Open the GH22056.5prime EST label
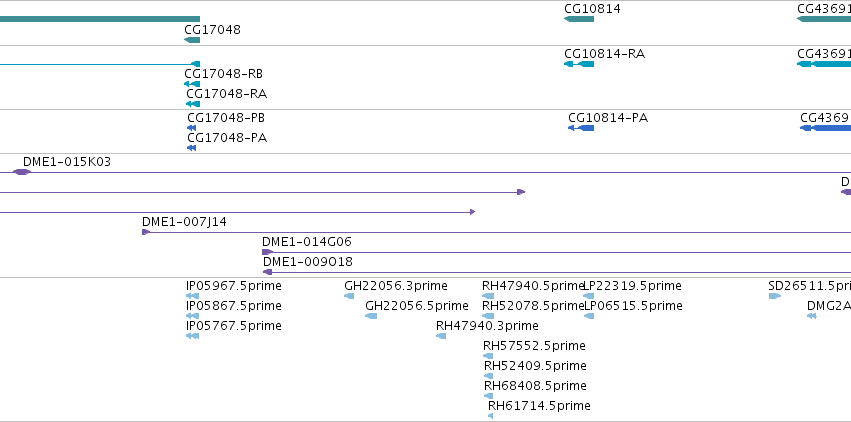Viewport: 851px width, 422px height. [417, 306]
